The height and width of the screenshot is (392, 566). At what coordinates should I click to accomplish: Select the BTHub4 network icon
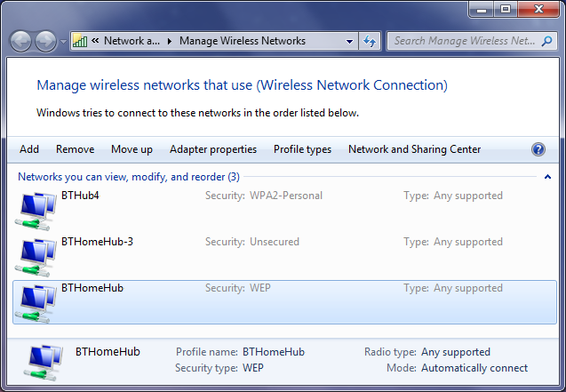pyautogui.click(x=36, y=212)
